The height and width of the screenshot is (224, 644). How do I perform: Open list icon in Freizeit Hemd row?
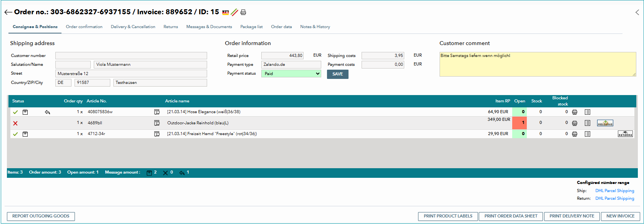coord(588,134)
